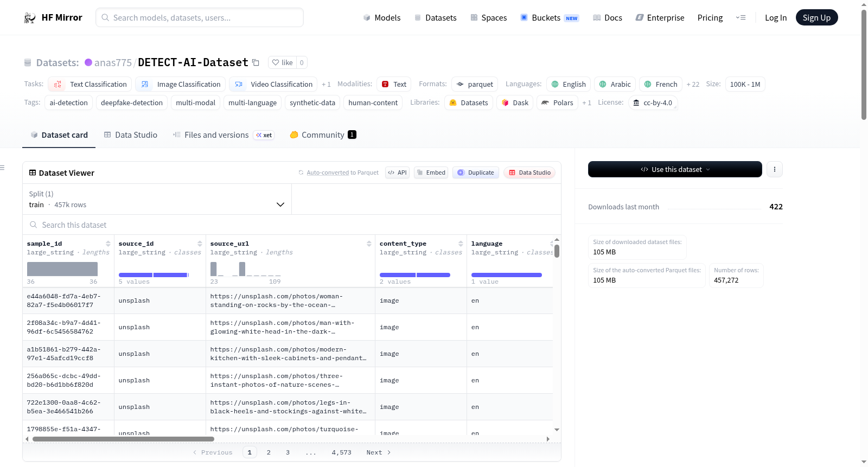The image size is (868, 467).
Task: Open the Use this dataset dropdown
Action: (675, 169)
